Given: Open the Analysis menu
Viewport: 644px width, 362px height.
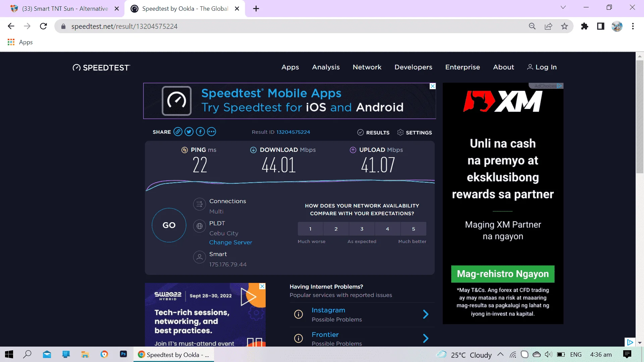Looking at the screenshot, I should [x=326, y=67].
